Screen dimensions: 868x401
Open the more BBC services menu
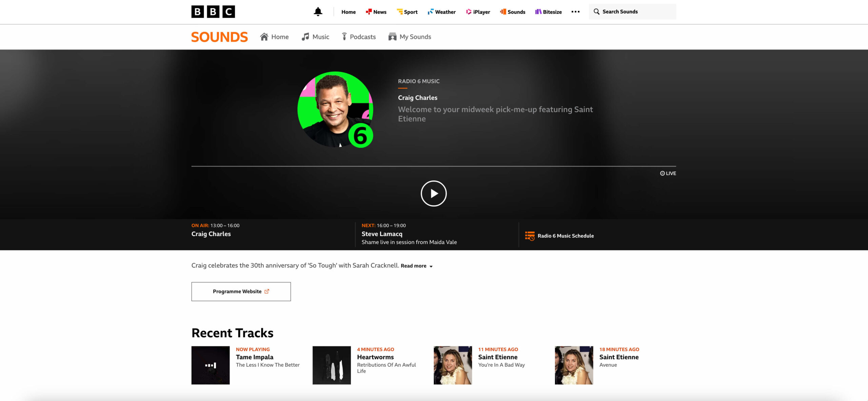coord(575,12)
